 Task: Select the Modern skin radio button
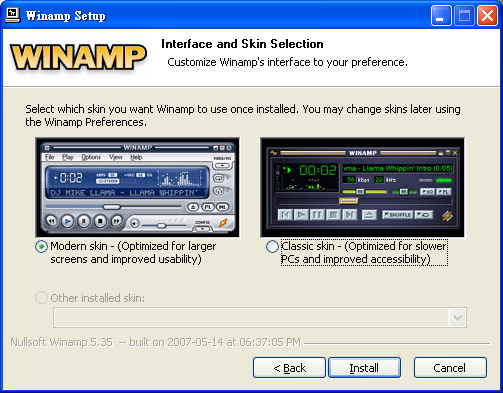pos(41,247)
